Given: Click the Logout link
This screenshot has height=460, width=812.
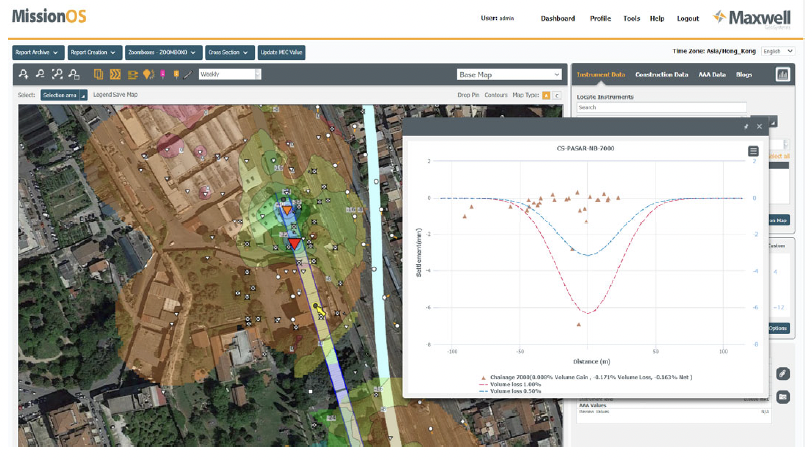Looking at the screenshot, I should coord(688,19).
